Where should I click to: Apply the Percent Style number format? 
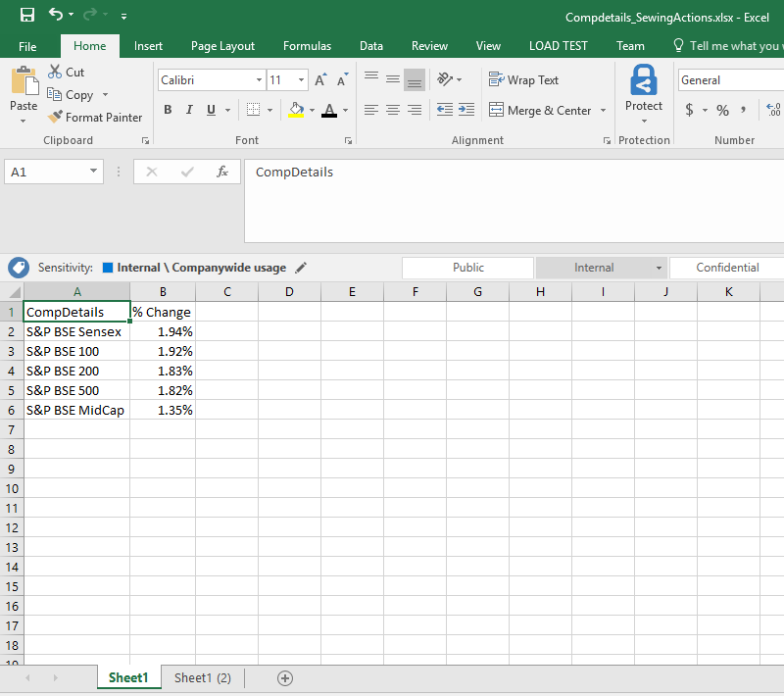(723, 110)
